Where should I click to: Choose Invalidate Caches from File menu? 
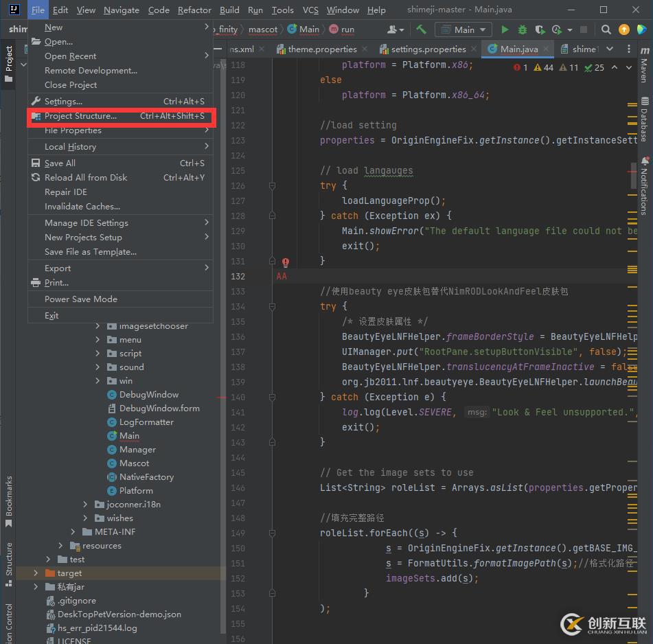(x=82, y=207)
